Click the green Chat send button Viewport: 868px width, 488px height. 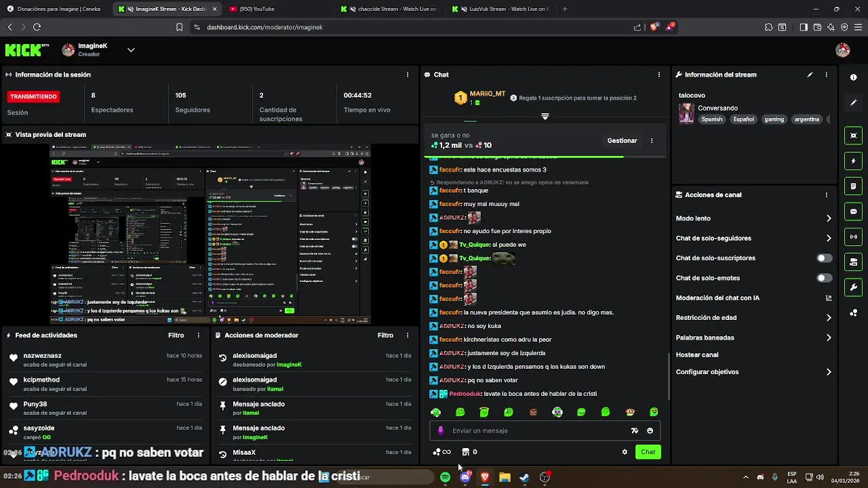[x=648, y=452]
